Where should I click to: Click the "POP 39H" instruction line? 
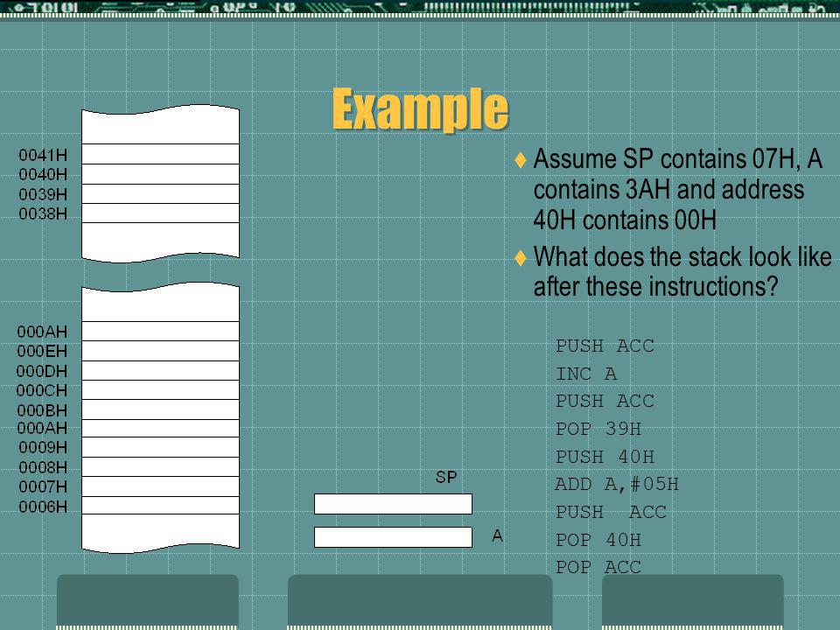598,429
